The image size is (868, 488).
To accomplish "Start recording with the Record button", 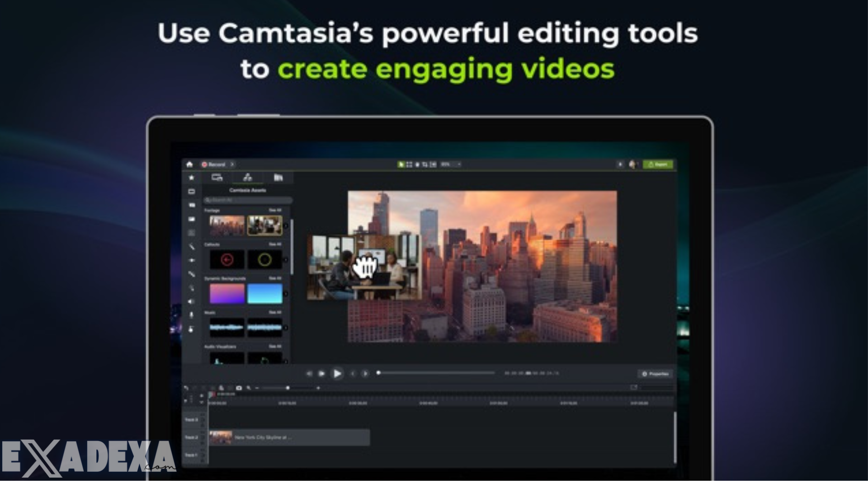I will (212, 164).
